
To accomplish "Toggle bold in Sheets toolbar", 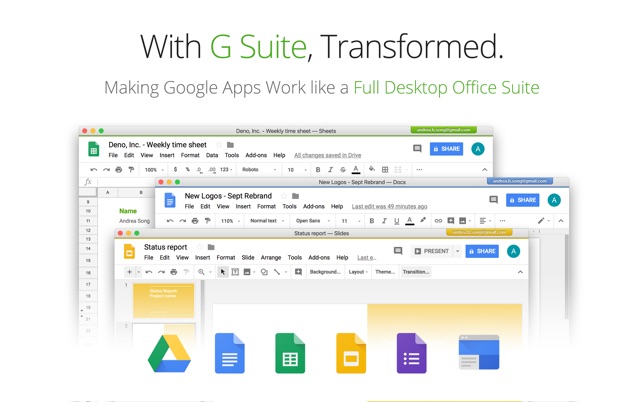I will (318, 169).
